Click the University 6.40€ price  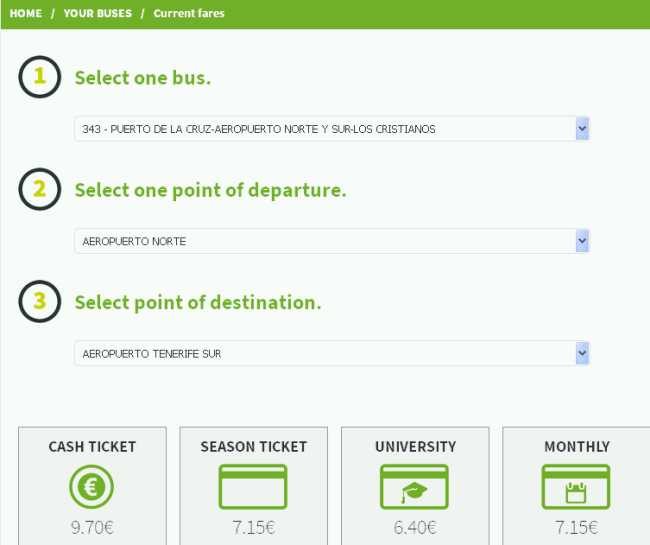click(415, 528)
